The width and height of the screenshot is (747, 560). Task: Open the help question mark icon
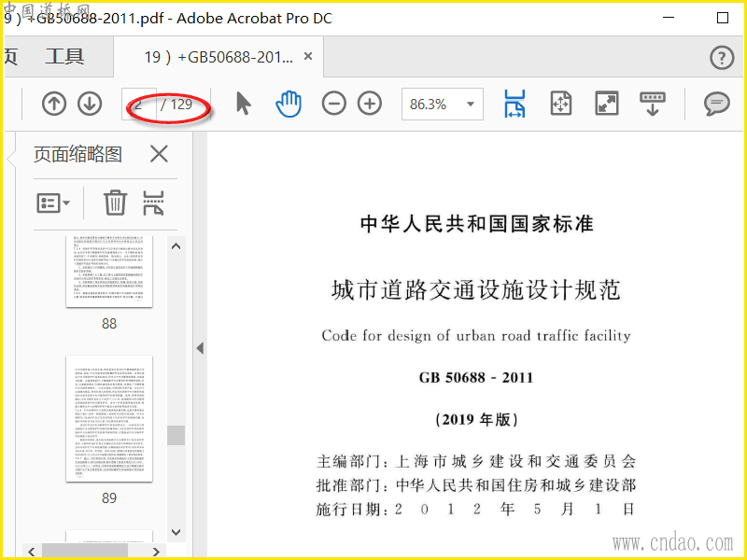coord(722,58)
